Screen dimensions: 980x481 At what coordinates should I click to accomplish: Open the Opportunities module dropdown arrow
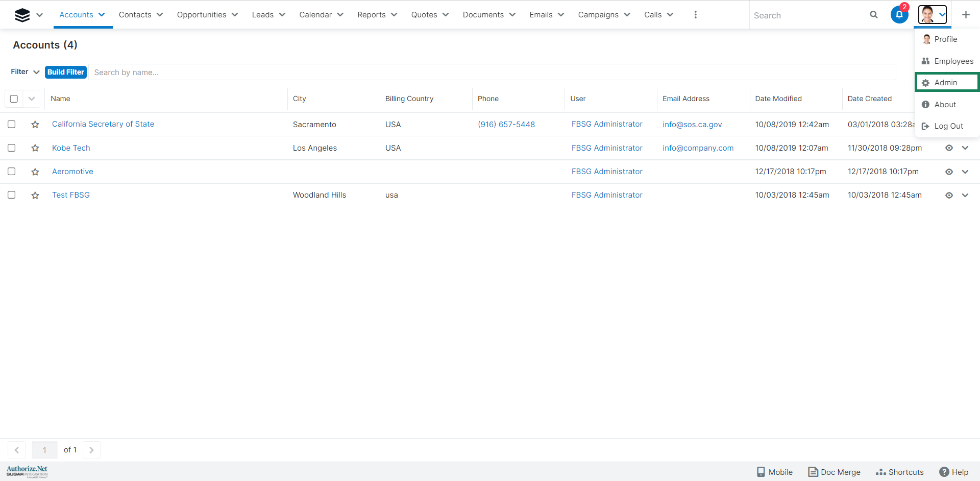coord(235,15)
